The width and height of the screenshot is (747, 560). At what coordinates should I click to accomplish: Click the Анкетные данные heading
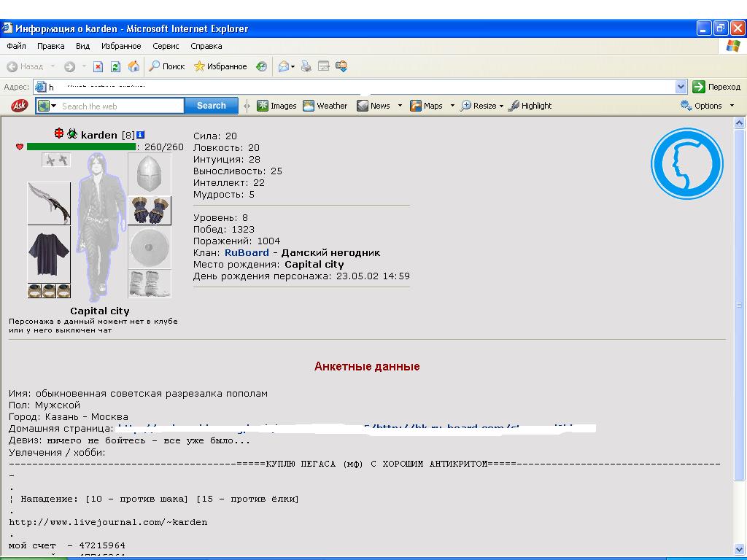[367, 366]
